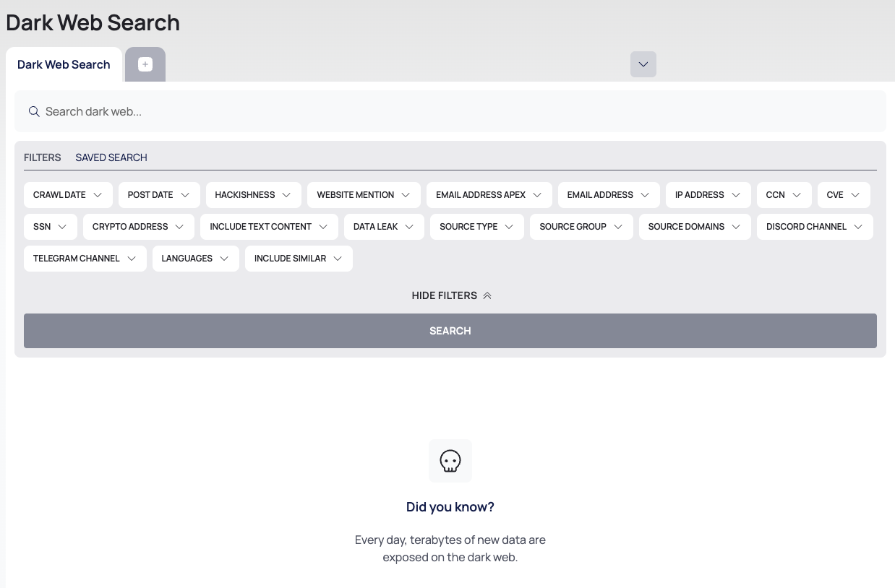Open the tab list chevron dropdown
Image resolution: width=895 pixels, height=588 pixels.
pyautogui.click(x=643, y=64)
